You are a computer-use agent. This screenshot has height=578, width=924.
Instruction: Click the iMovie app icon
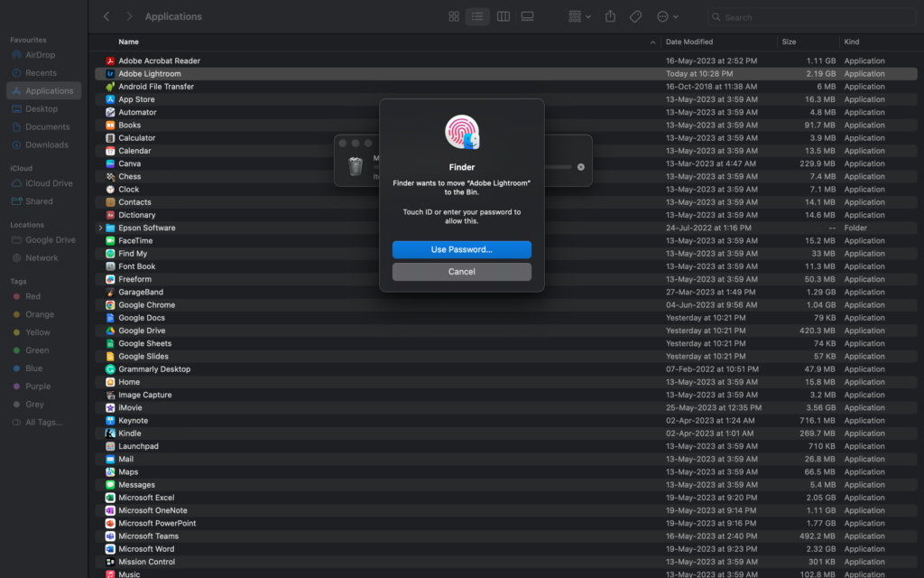[x=110, y=407]
